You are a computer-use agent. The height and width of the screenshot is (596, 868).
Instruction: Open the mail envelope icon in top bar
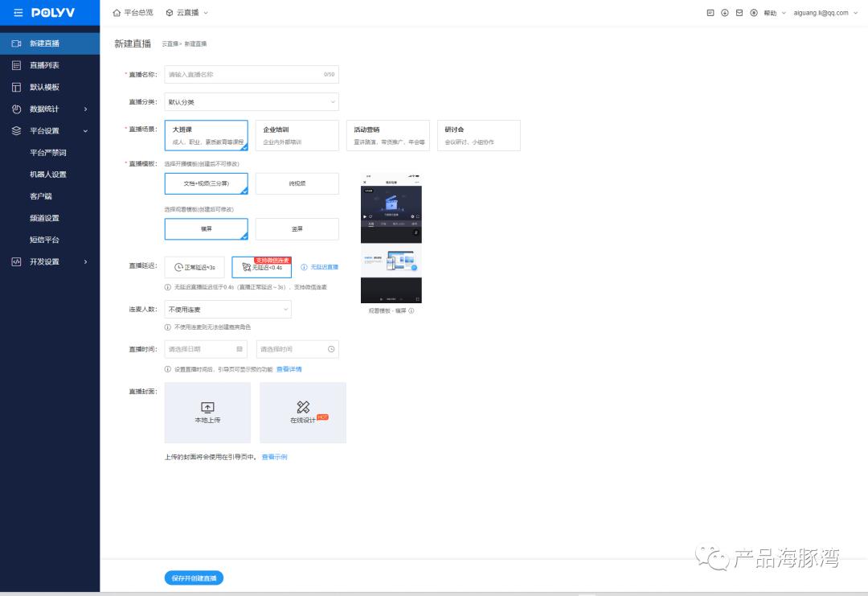pyautogui.click(x=739, y=13)
